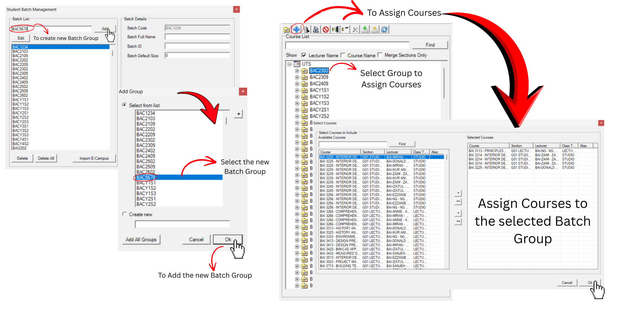This screenshot has height=322, width=644.
Task: Click the blue refresh icon in toolbar
Action: tap(384, 30)
